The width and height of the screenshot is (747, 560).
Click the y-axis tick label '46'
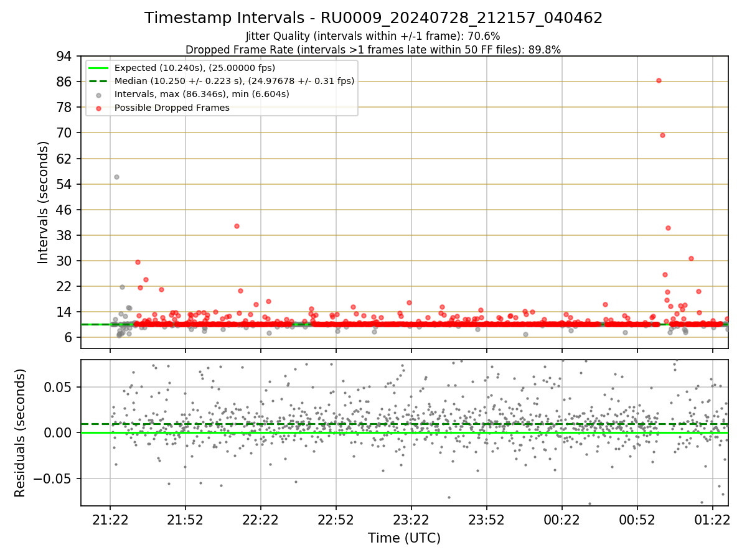click(65, 210)
